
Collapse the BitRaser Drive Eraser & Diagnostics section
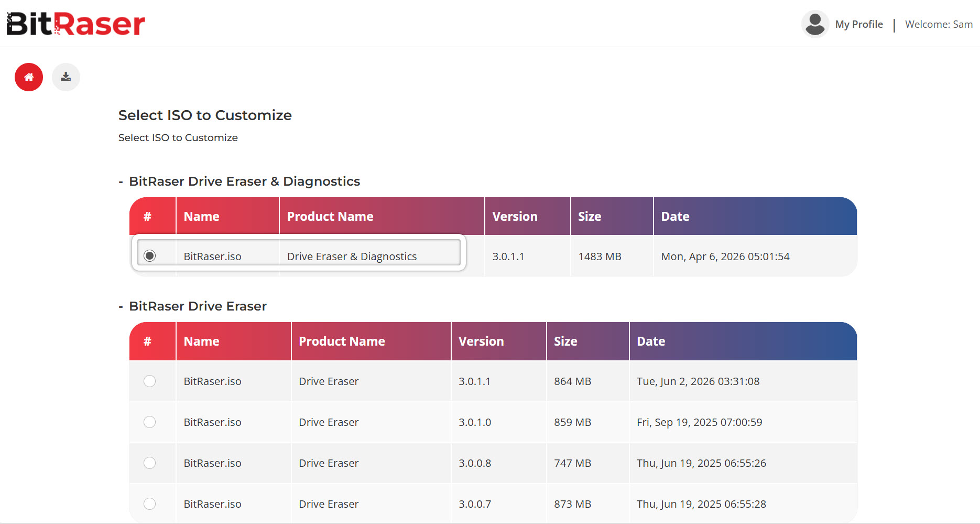tap(121, 181)
